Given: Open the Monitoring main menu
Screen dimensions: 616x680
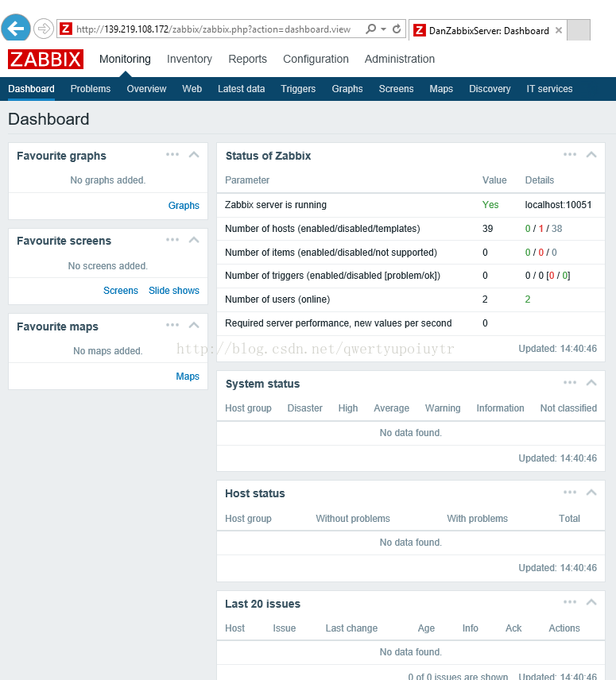Looking at the screenshot, I should point(125,59).
